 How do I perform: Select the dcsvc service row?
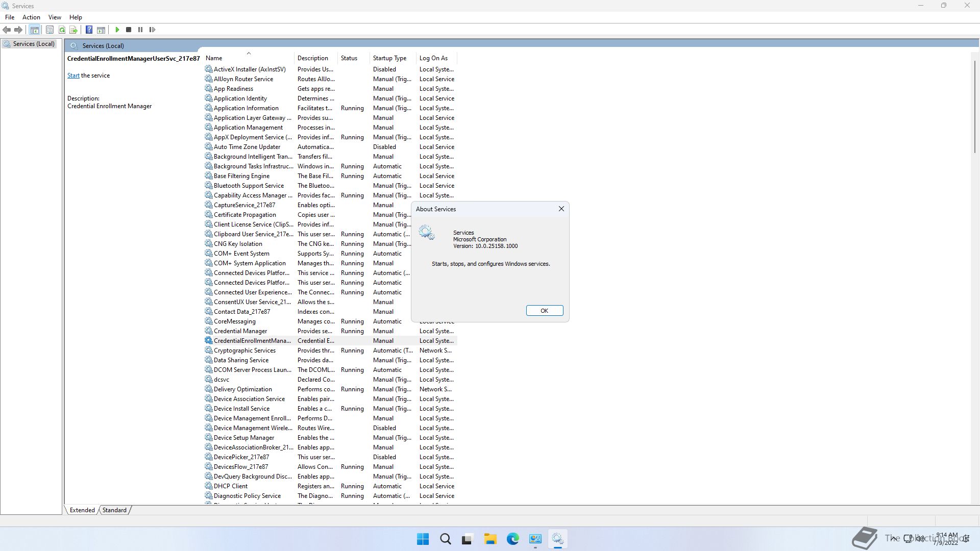click(x=330, y=379)
